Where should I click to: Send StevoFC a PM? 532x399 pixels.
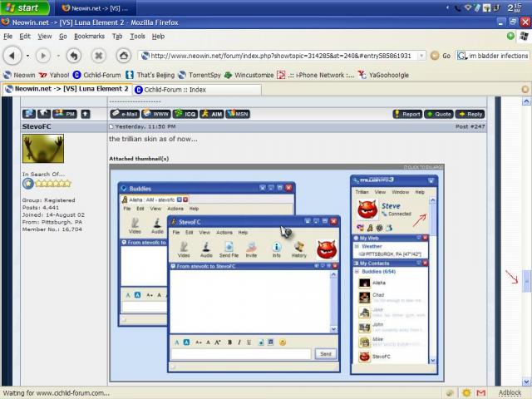(65, 114)
